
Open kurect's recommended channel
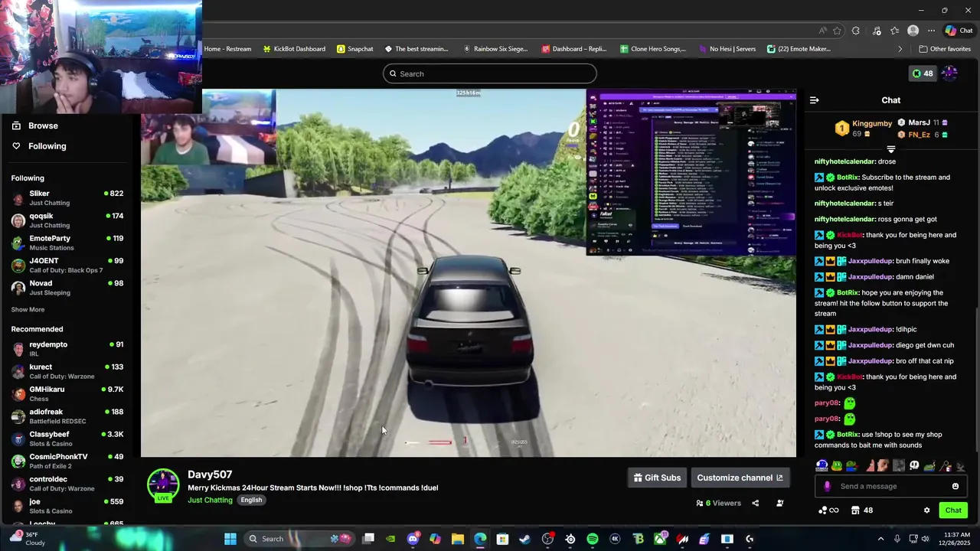(67, 372)
